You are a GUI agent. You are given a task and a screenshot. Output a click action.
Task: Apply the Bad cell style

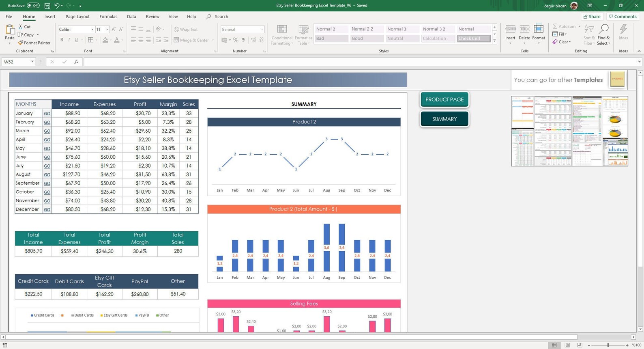click(331, 39)
